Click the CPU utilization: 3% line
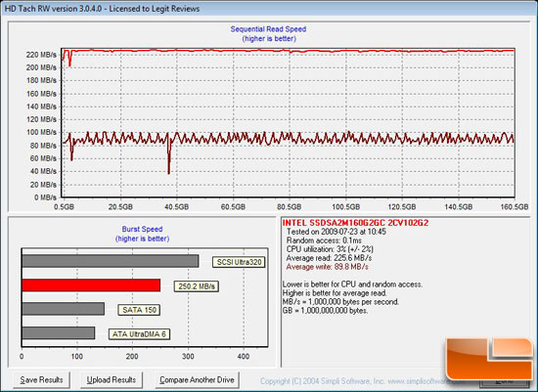538x392 pixels. pyautogui.click(x=330, y=249)
